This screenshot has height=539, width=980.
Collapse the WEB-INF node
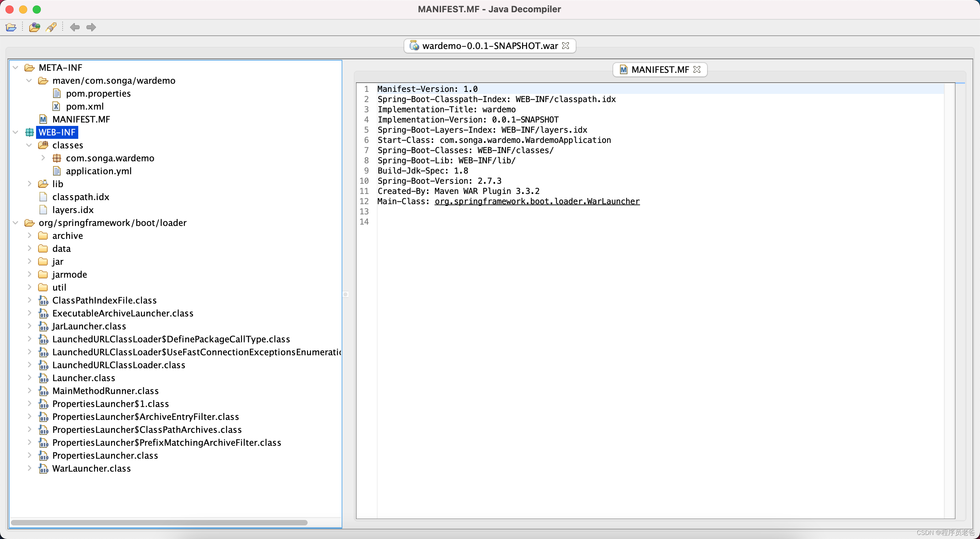click(x=16, y=132)
